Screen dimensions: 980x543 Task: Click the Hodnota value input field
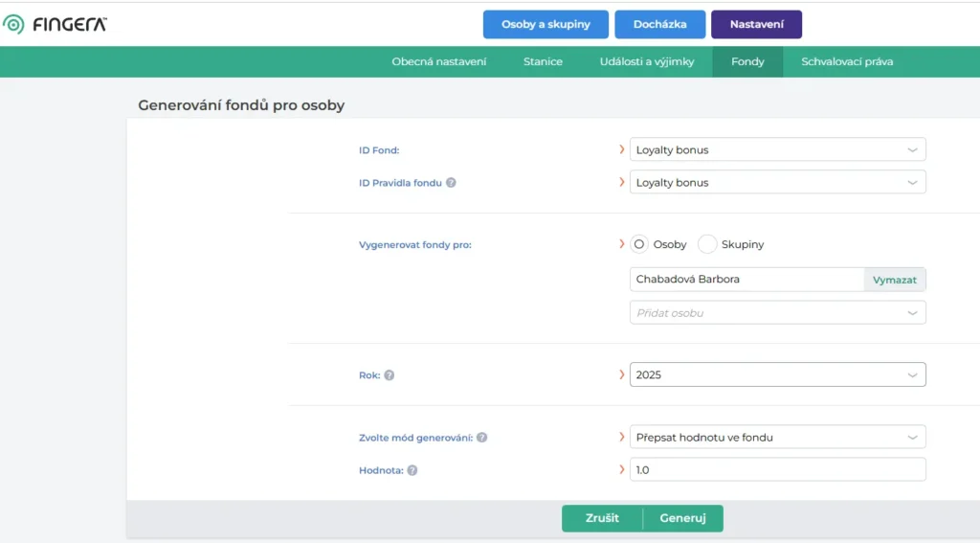tap(777, 470)
